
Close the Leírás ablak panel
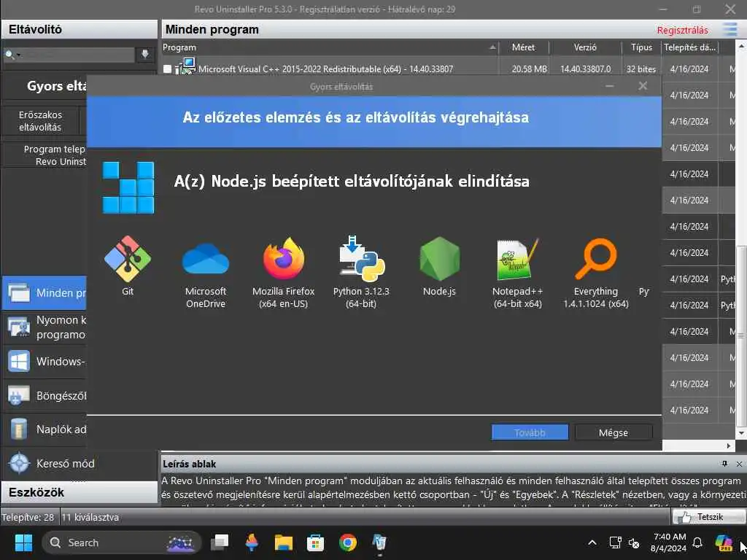[739, 464]
